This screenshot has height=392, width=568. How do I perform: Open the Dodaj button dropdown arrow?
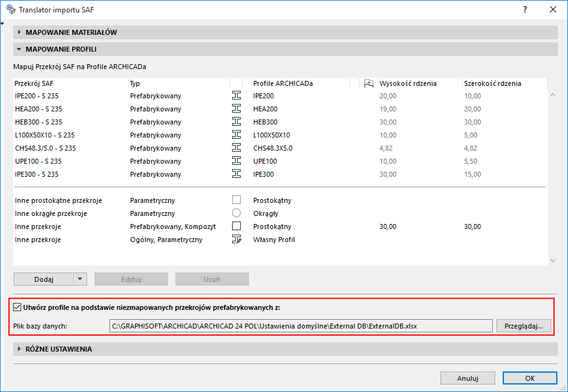[x=80, y=279]
